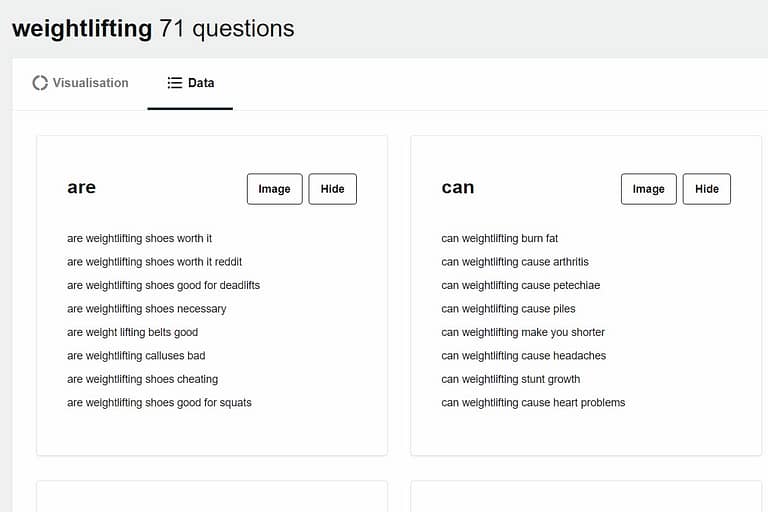The image size is (768, 512).
Task: Hide the 'can' questions card
Action: [x=707, y=189]
